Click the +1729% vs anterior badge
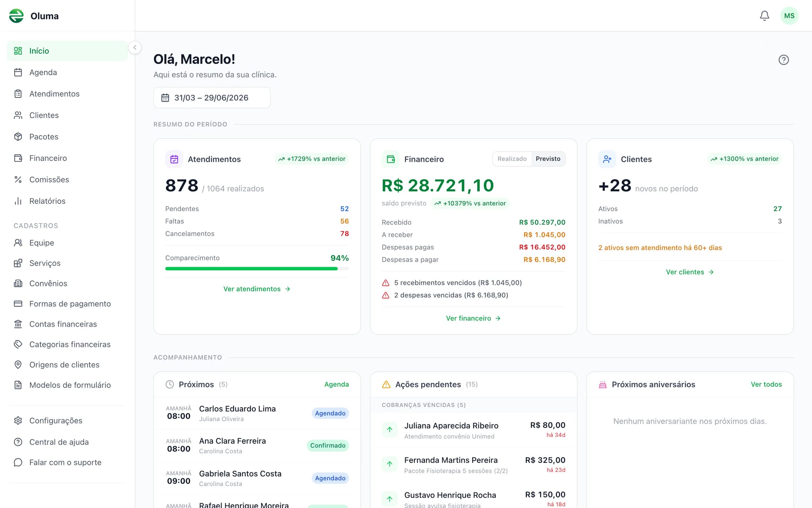Viewport: 812px width, 508px height. 312,159
